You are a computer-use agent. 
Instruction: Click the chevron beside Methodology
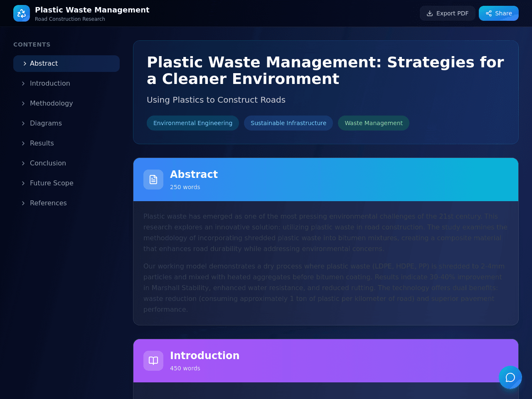23,103
